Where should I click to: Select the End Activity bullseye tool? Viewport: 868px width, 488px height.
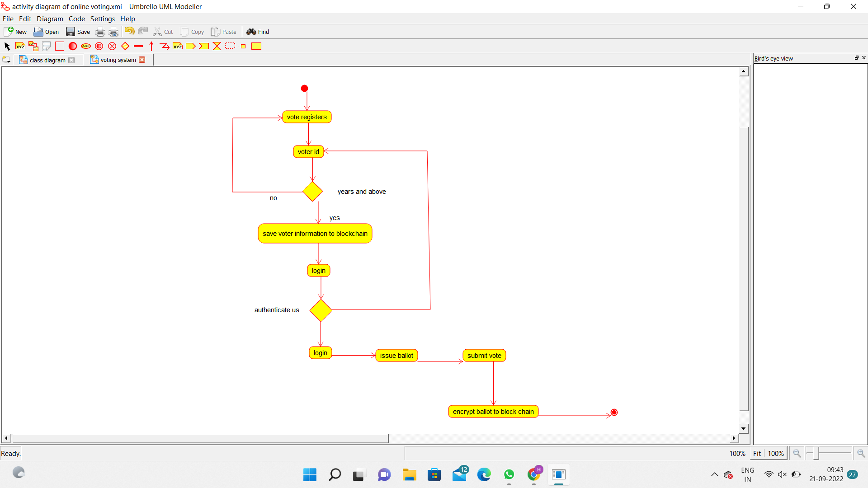pyautogui.click(x=99, y=46)
